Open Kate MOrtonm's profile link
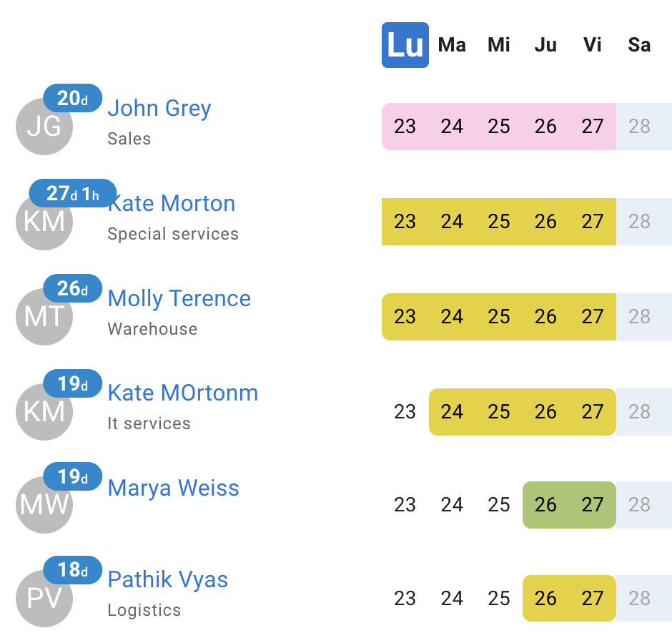 pos(183,393)
